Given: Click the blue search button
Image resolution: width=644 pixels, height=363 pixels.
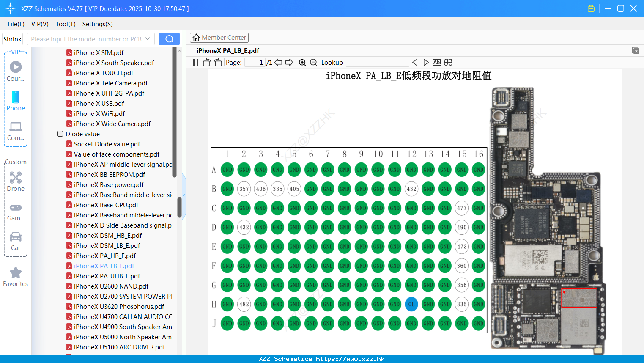Looking at the screenshot, I should pos(169,39).
